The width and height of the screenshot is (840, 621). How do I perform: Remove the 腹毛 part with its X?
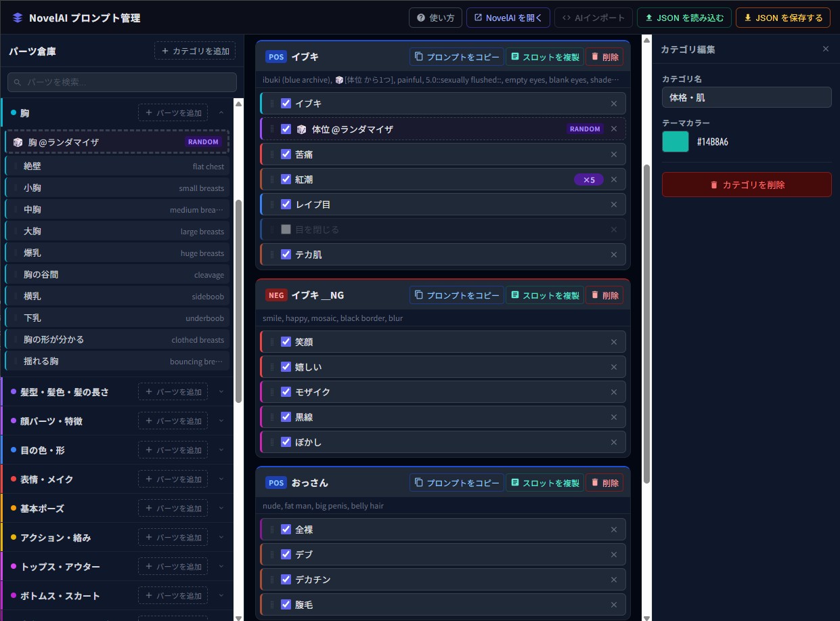614,605
